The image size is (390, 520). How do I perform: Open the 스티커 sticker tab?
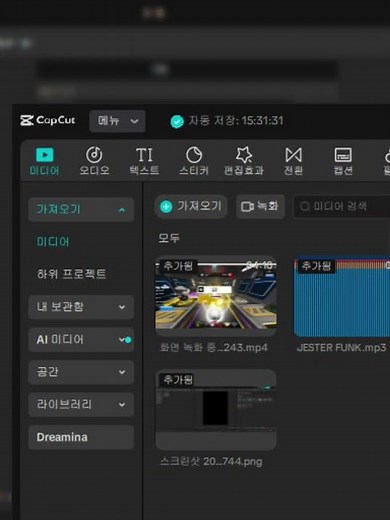[194, 161]
